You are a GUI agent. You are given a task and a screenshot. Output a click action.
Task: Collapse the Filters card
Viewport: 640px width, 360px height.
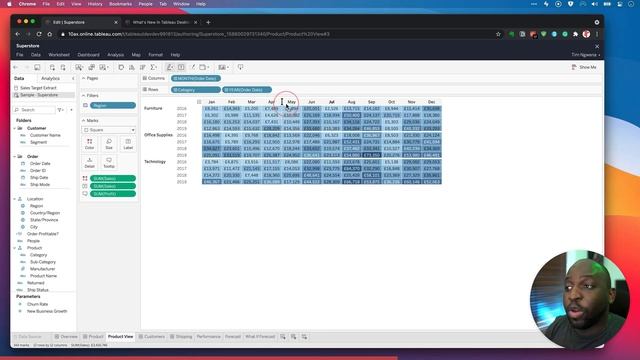coord(84,96)
